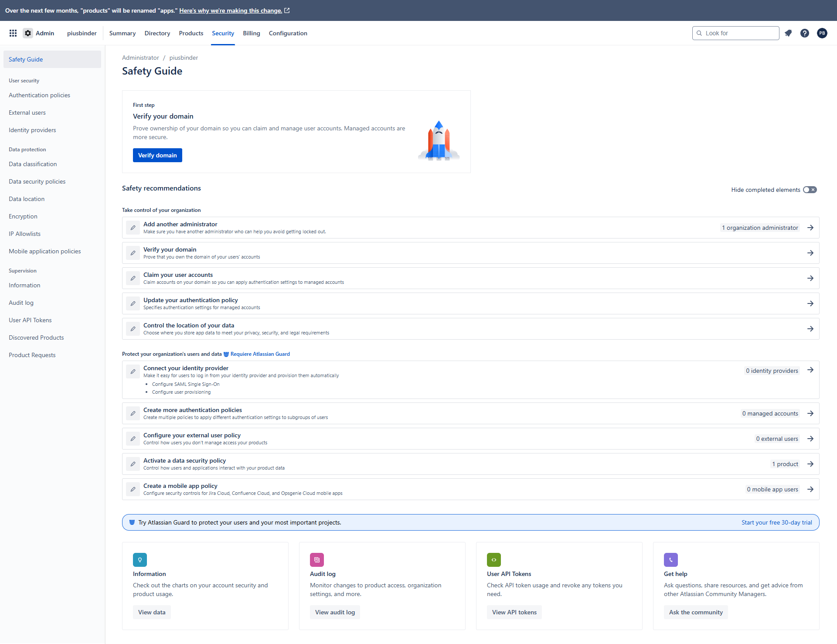Viewport: 837px width, 644px height.
Task: Click the Look for search field
Action: pos(736,33)
